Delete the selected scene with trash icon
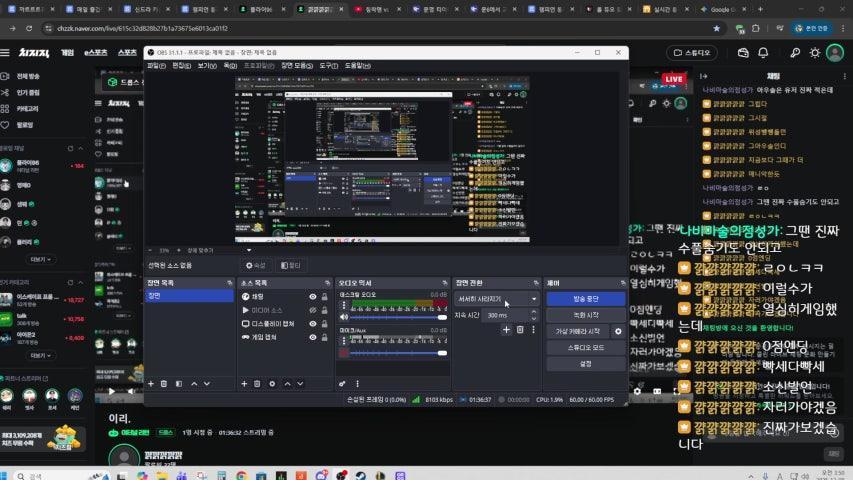Image resolution: width=853 pixels, height=480 pixels. [164, 383]
